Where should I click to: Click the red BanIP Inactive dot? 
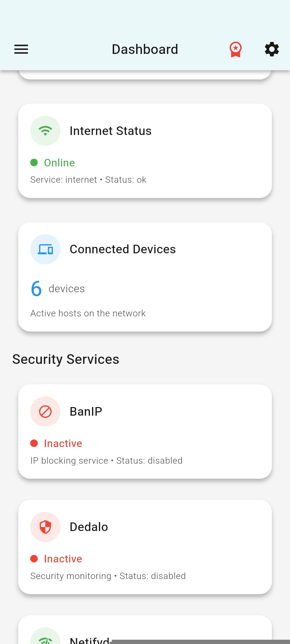tap(34, 443)
